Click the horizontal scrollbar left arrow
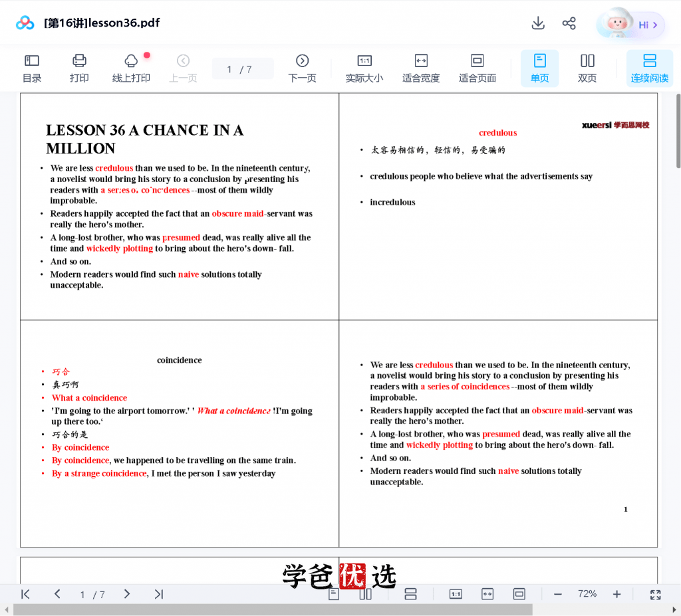The width and height of the screenshot is (681, 616). (6, 610)
